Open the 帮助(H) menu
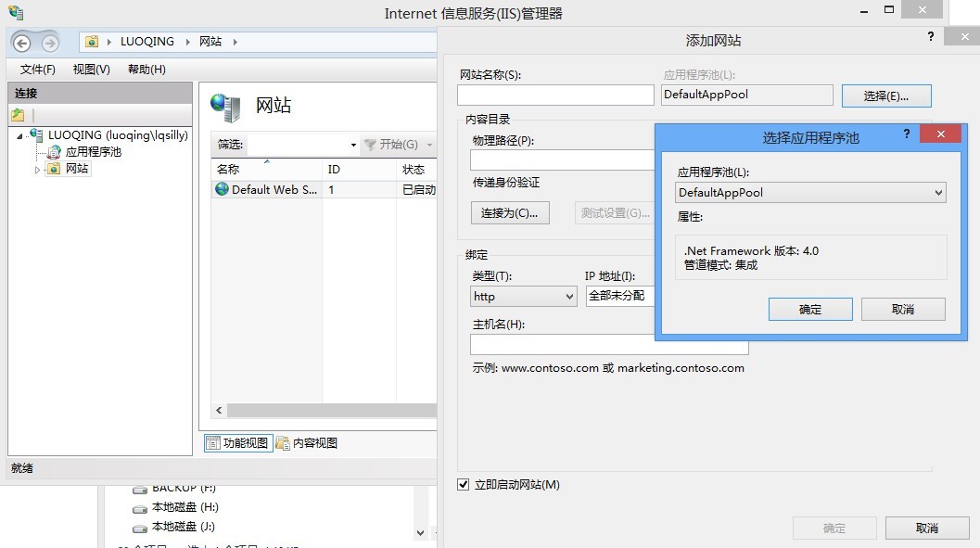The width and height of the screenshot is (980, 548). (x=146, y=70)
